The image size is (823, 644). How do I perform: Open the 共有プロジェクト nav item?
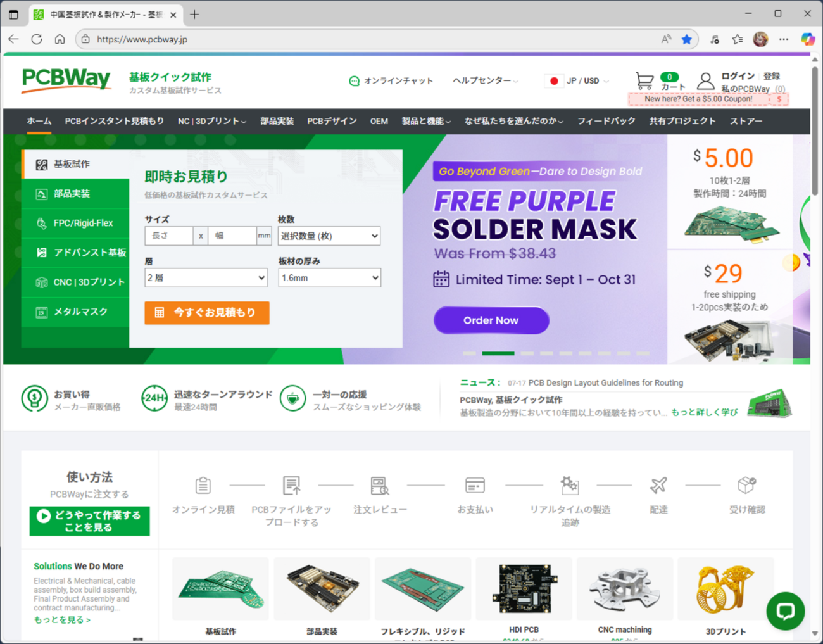pos(682,121)
